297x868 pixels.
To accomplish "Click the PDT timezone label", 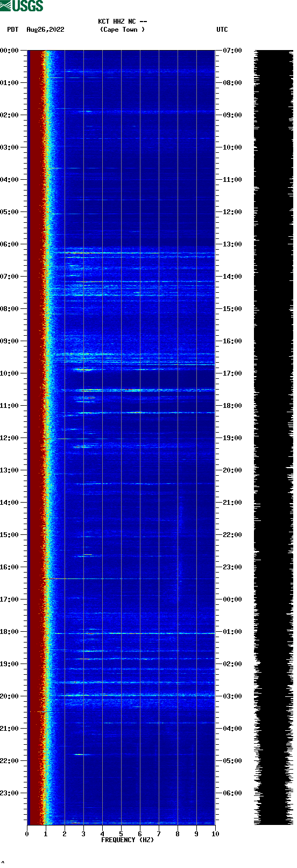I will tap(13, 30).
